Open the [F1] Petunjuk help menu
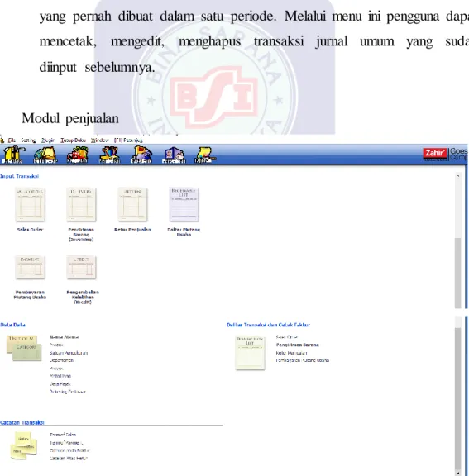The height and width of the screenshot is (476, 469). tap(128, 140)
